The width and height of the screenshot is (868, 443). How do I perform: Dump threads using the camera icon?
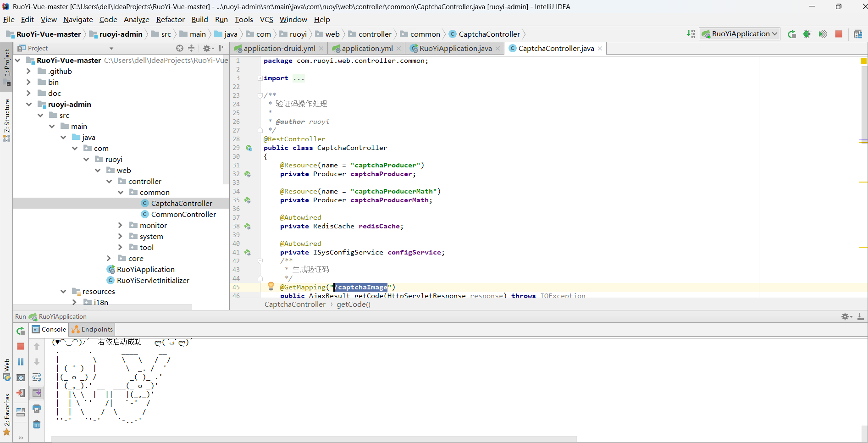(x=21, y=378)
